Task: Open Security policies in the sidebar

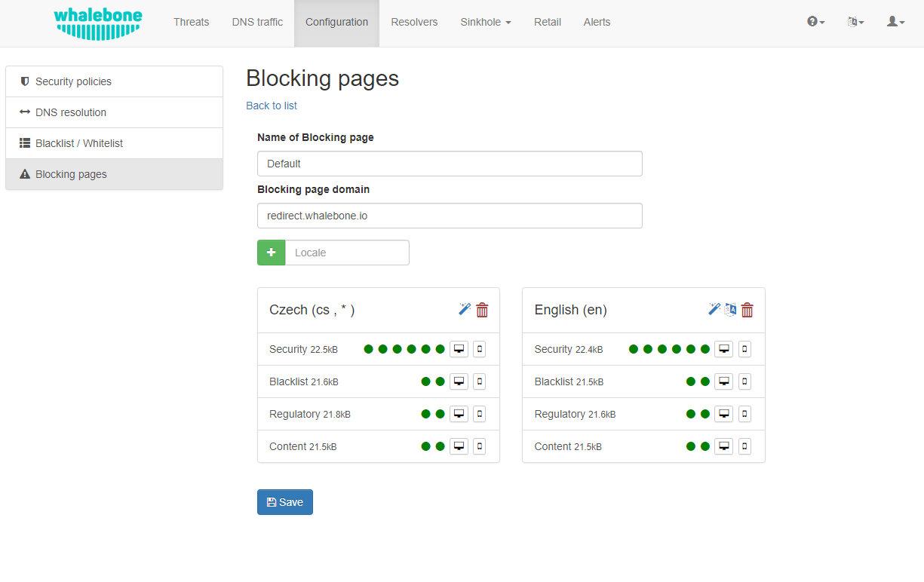Action: (x=114, y=81)
